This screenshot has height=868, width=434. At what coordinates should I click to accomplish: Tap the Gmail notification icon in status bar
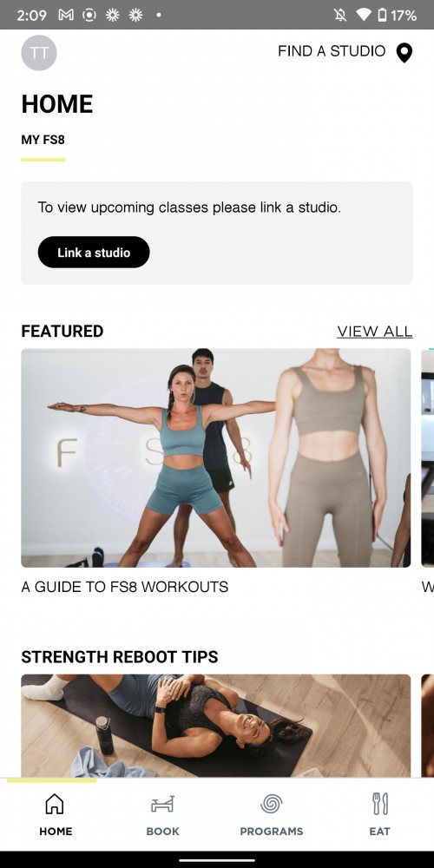tap(66, 15)
